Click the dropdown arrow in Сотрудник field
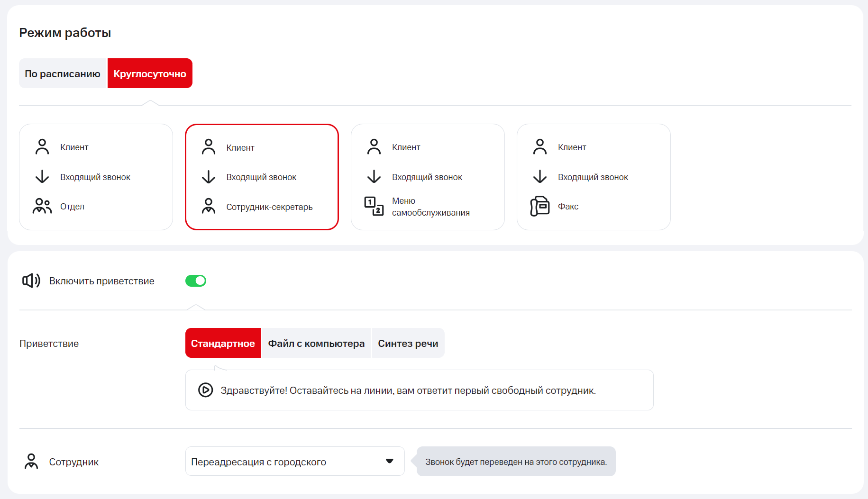The height and width of the screenshot is (499, 868). click(x=390, y=461)
